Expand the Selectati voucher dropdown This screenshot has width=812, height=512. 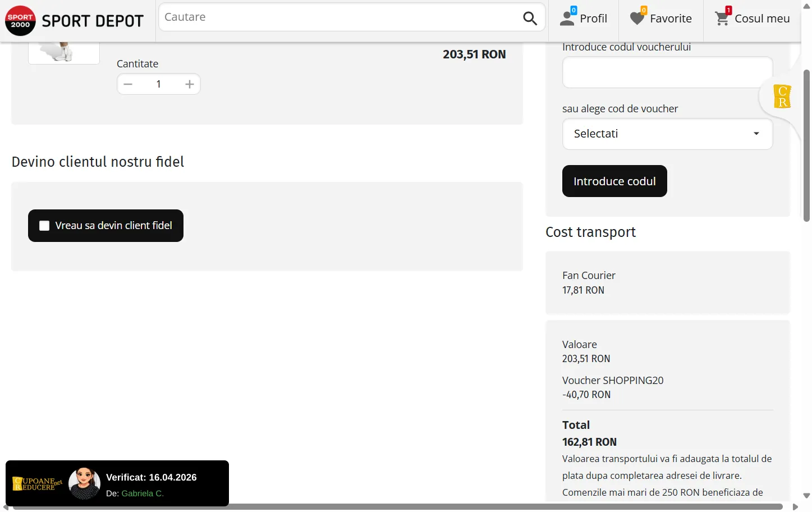[x=667, y=134]
